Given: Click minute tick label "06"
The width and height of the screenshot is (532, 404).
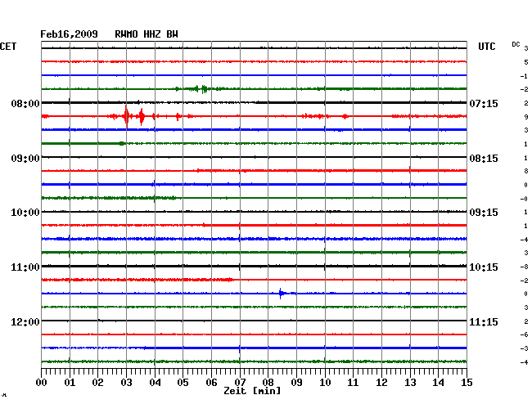Looking at the screenshot, I should point(211,383).
